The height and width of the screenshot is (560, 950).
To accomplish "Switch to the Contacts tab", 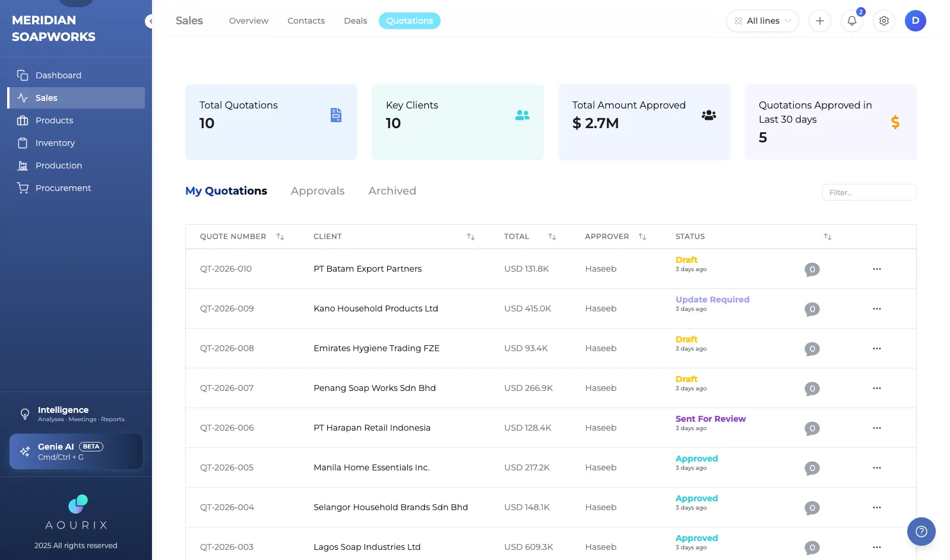I will [306, 21].
